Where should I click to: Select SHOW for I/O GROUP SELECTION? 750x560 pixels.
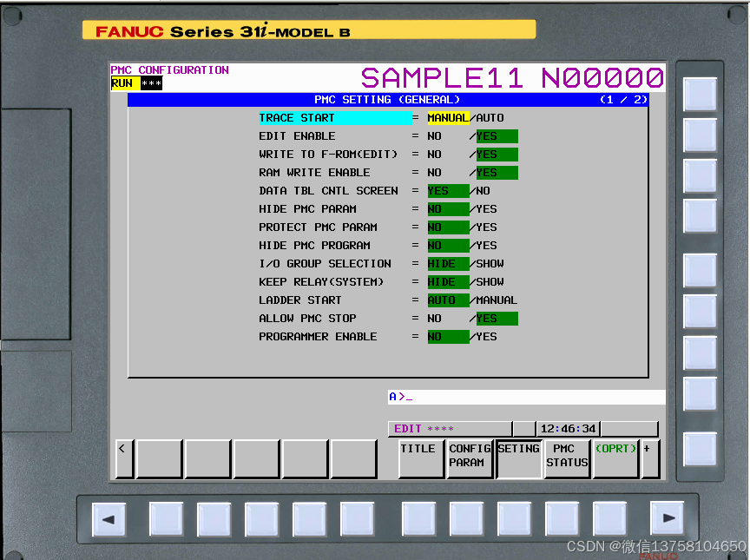tap(490, 263)
